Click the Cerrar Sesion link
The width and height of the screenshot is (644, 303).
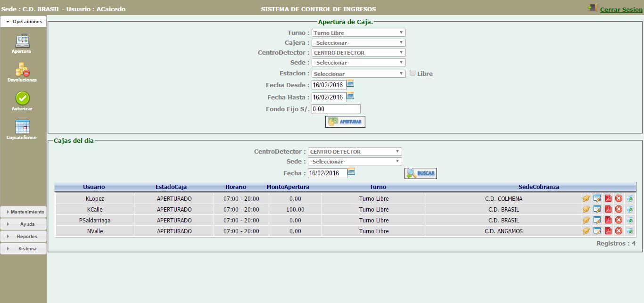coord(620,9)
